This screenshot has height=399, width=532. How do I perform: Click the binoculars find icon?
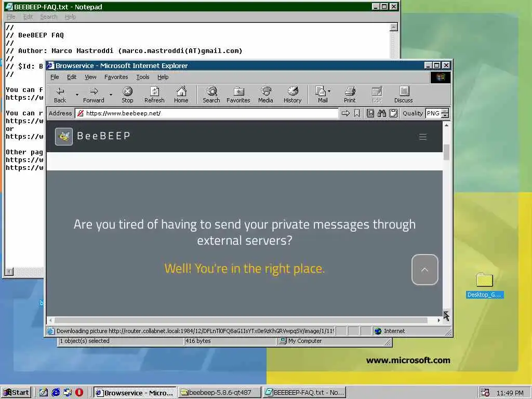click(382, 113)
